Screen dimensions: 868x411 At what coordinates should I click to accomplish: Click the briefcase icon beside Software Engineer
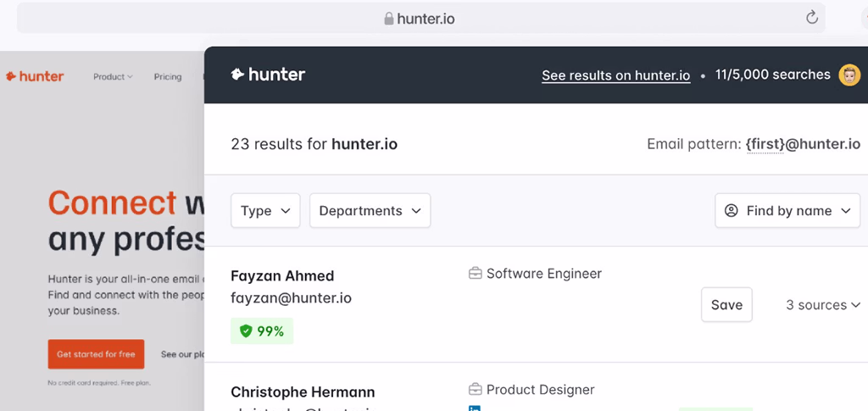click(x=475, y=273)
